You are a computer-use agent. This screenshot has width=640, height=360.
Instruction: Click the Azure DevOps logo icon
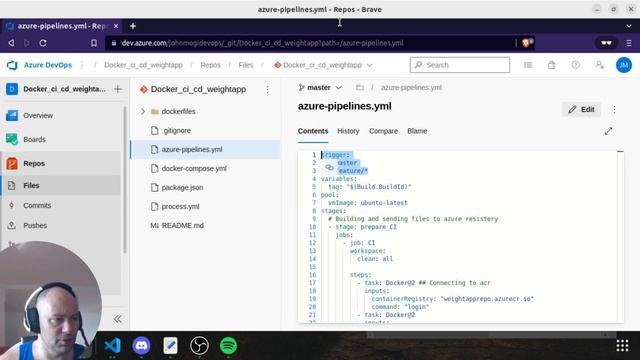click(x=12, y=65)
